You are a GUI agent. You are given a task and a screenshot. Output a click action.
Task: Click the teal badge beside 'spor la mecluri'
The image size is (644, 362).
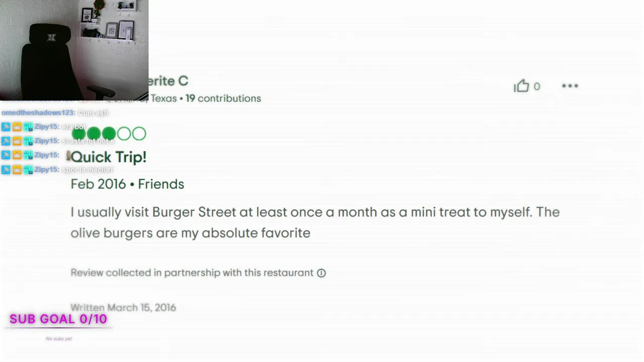tap(28, 170)
